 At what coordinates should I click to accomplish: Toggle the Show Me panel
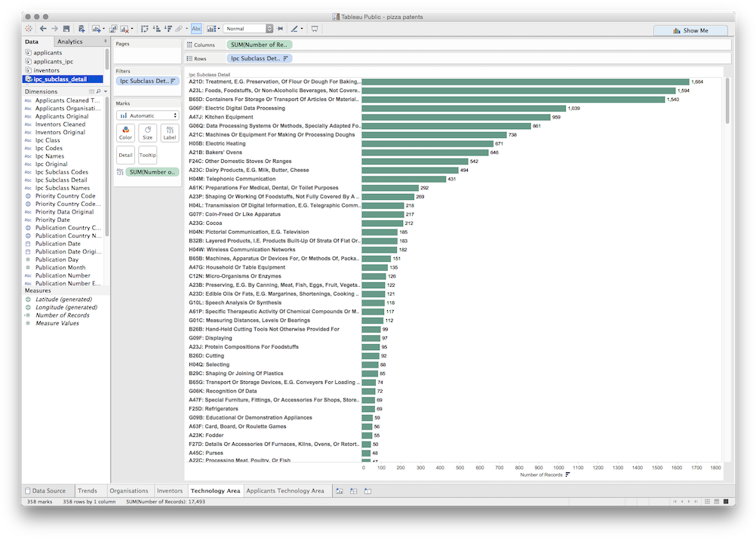coord(690,30)
